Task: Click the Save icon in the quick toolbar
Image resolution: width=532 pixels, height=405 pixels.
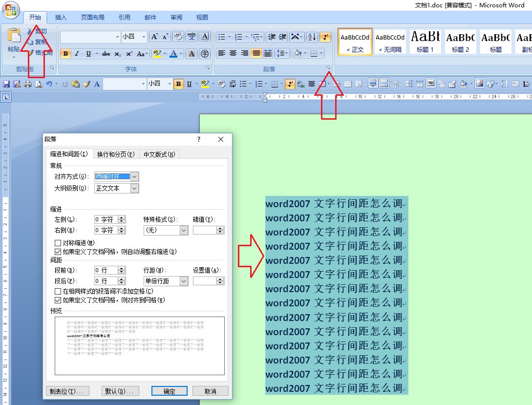Action: [x=6, y=84]
